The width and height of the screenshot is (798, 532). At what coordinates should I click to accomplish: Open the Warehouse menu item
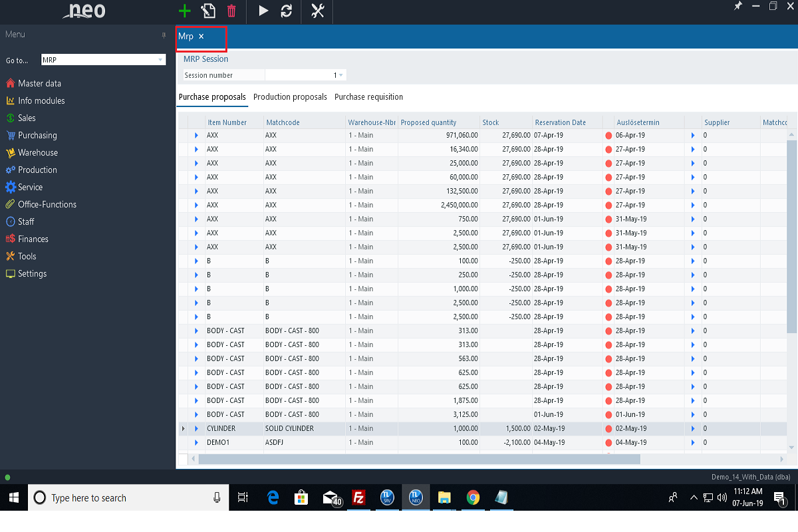click(38, 153)
